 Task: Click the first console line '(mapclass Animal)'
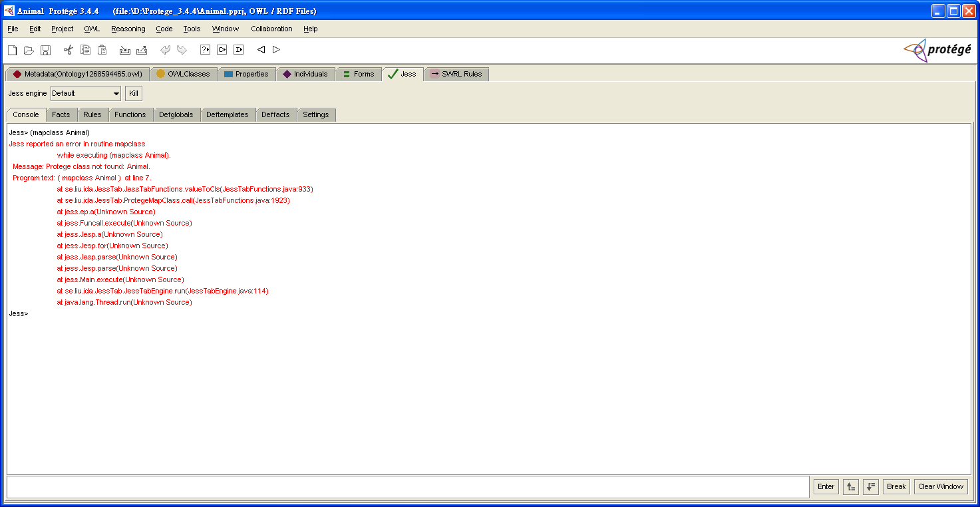pyautogui.click(x=60, y=132)
